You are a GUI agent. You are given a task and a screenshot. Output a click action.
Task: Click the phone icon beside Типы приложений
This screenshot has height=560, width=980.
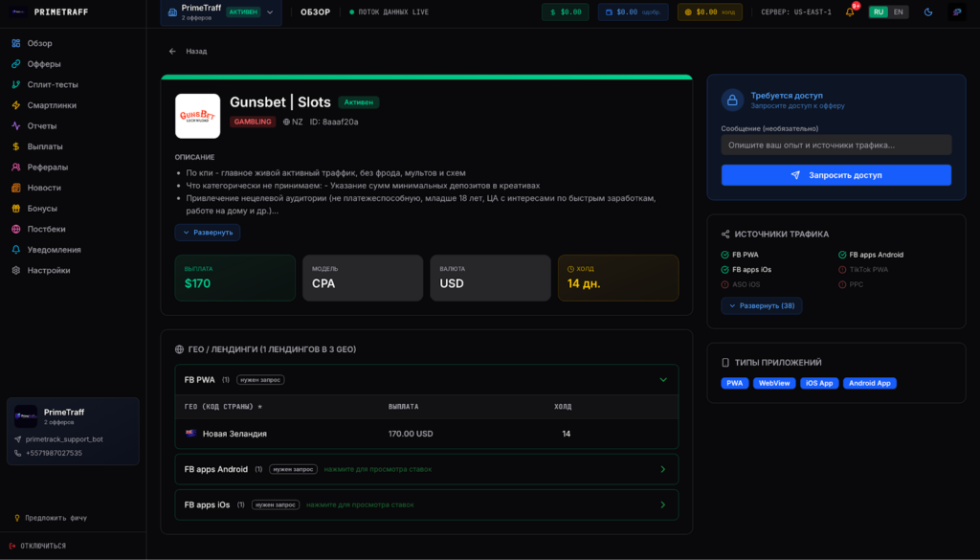pyautogui.click(x=725, y=363)
